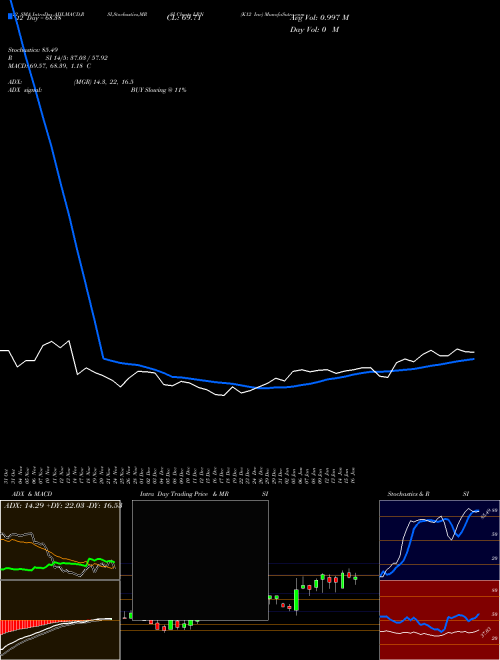
Task: Click the "Stochastics & R" panel title
Action: (408, 494)
